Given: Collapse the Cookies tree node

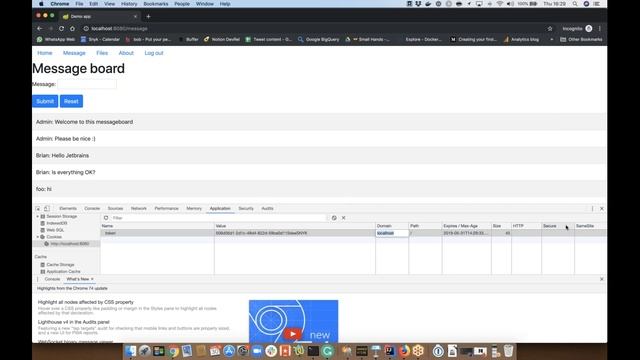Looking at the screenshot, I should point(38,237).
